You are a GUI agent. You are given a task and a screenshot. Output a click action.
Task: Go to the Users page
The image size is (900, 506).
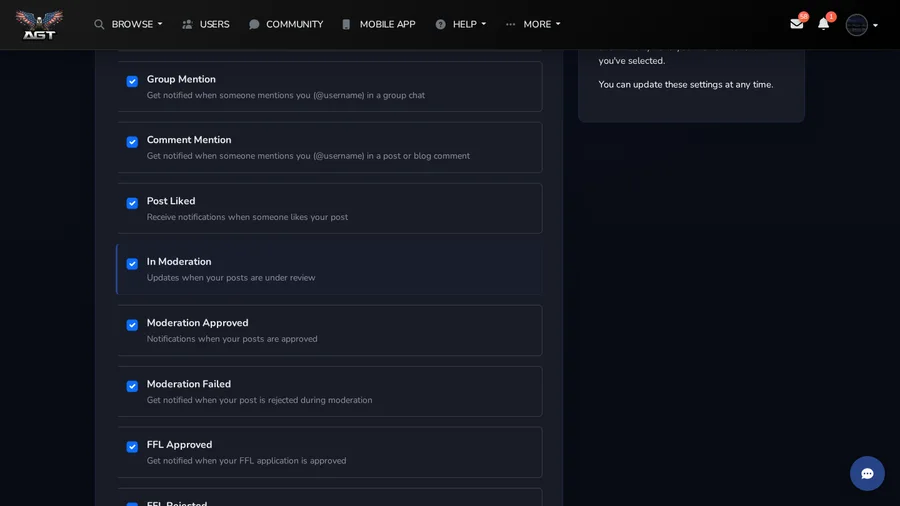pyautogui.click(x=214, y=25)
